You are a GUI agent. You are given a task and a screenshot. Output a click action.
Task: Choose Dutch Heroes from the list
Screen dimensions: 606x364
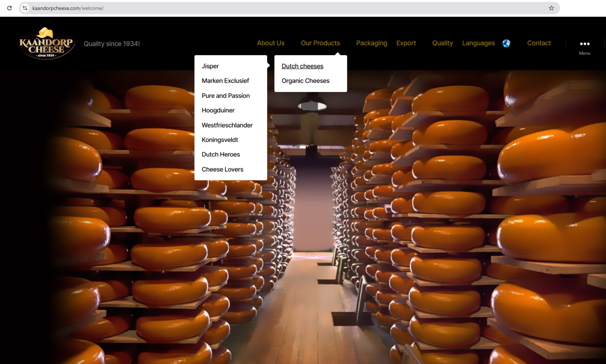click(221, 155)
